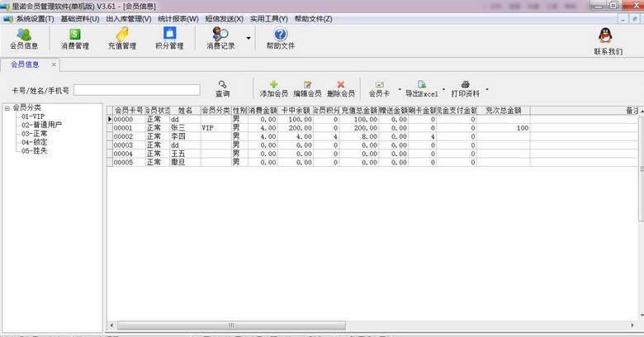Click the 编辑会员 icon

[x=307, y=84]
